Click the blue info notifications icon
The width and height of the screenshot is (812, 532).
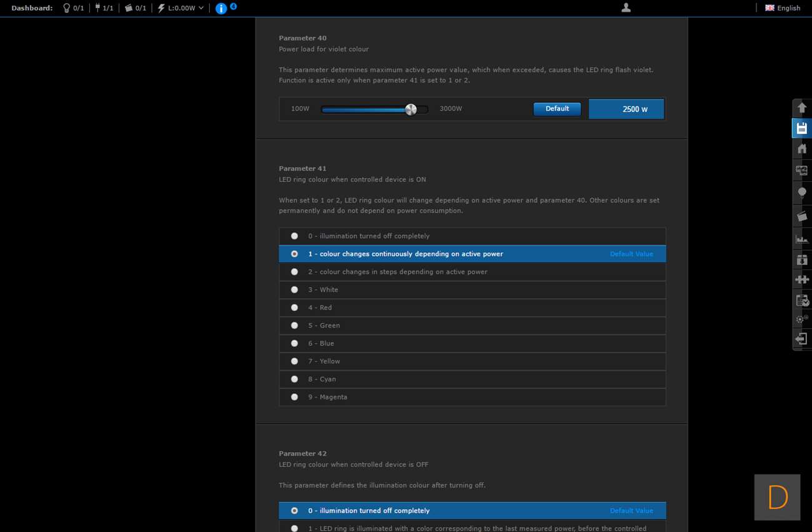(x=221, y=8)
